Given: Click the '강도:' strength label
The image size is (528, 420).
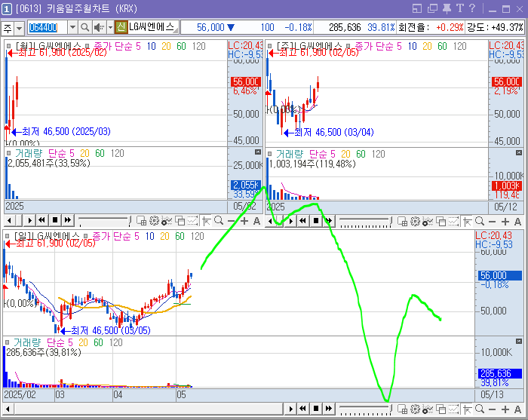Looking at the screenshot, I should click(477, 27).
